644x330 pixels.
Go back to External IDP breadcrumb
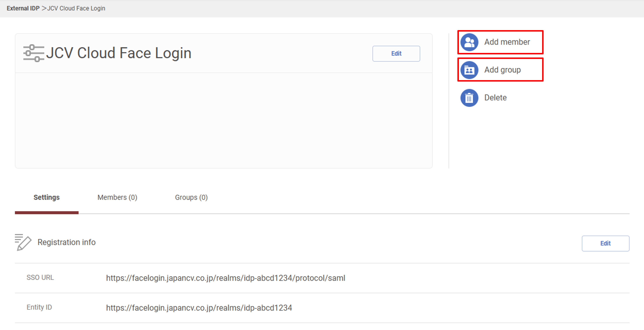click(x=23, y=8)
